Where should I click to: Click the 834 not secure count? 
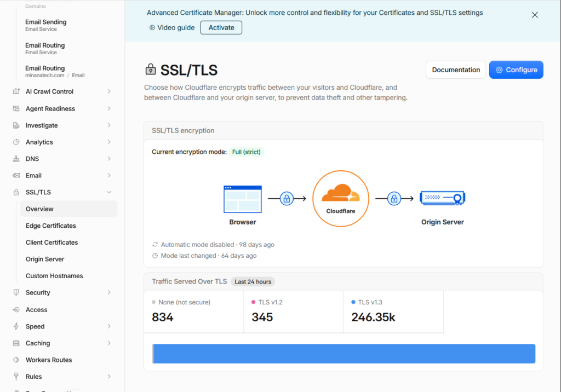click(162, 317)
